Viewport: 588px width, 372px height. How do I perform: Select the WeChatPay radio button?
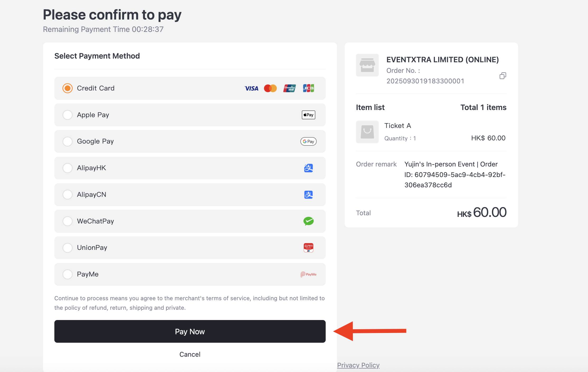68,221
